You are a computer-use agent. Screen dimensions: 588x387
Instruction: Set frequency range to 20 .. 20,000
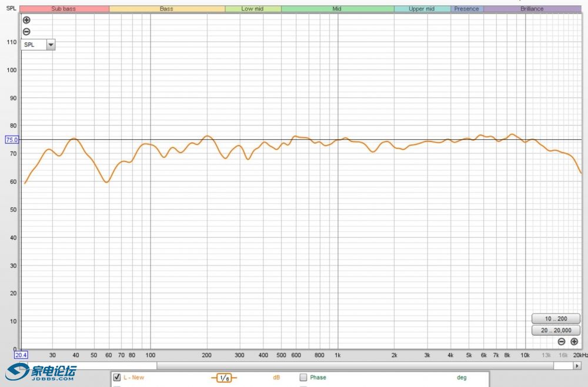[556, 331]
